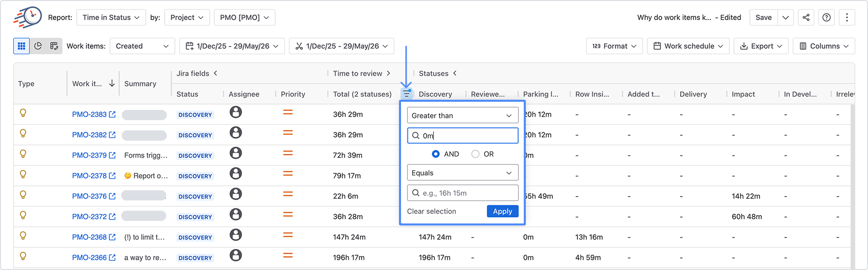Open work item PMO-2366
The image size is (868, 270).
point(90,258)
